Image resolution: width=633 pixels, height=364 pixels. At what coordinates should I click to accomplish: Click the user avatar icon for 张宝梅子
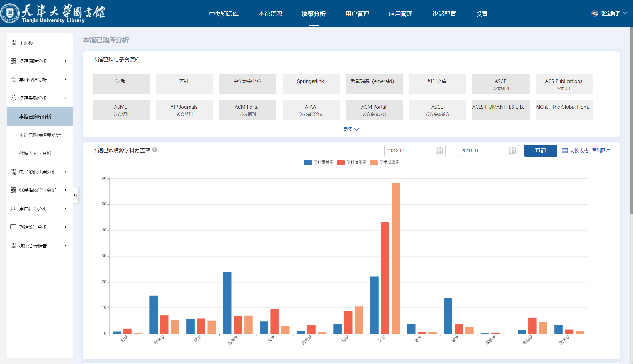coord(594,13)
